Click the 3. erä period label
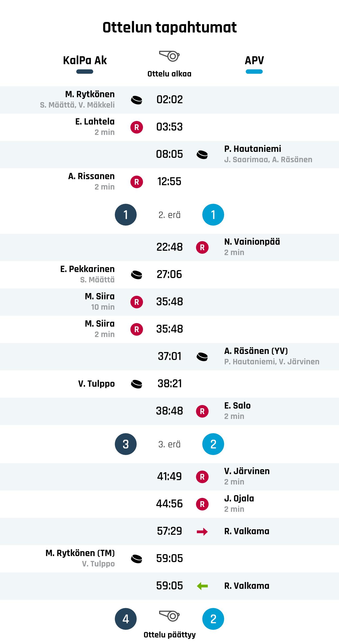The image size is (339, 644). [169, 444]
